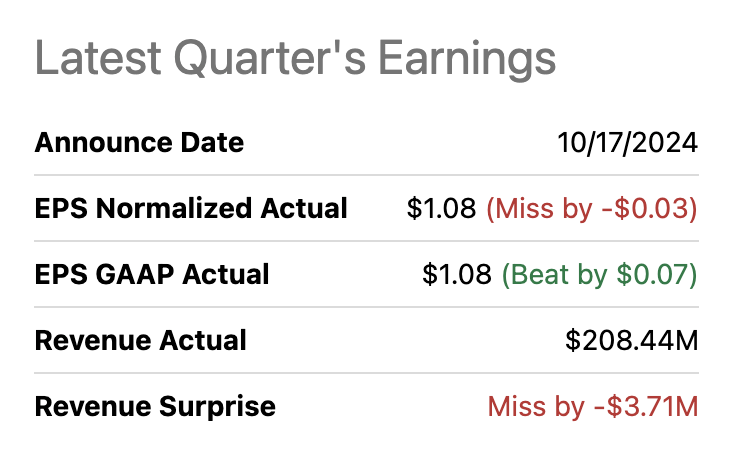
Task: Click the divider line below Announce Date
Action: 366,175
